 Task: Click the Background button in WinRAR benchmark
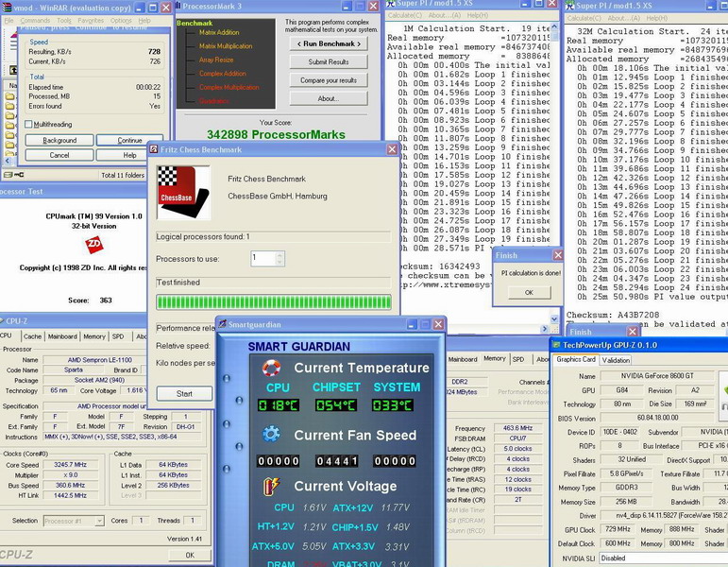59,141
